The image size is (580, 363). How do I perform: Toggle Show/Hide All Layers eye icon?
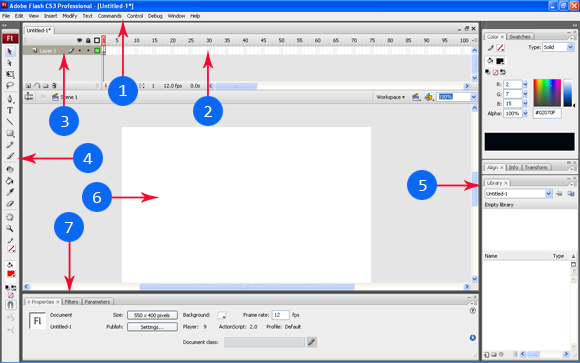[79, 40]
